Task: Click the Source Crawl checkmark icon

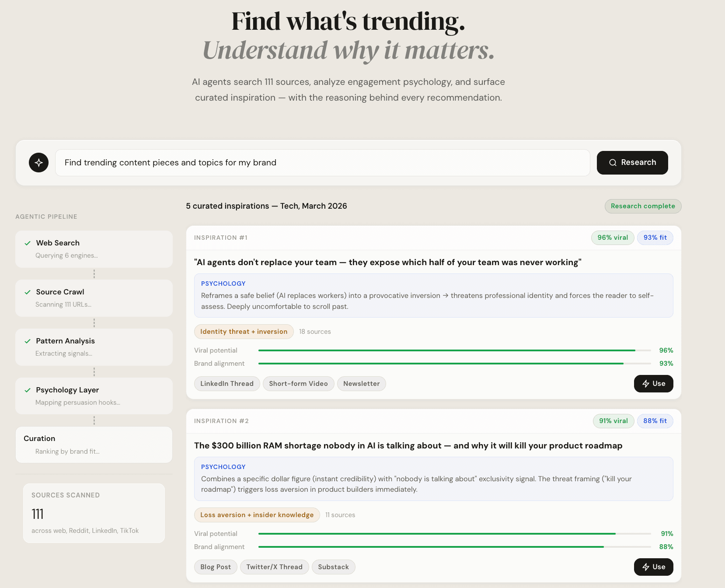Action: (x=28, y=292)
